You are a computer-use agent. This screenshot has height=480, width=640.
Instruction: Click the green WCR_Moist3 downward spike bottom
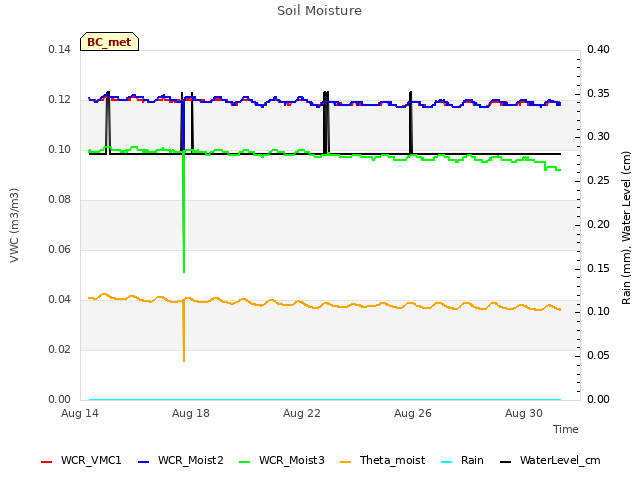pos(184,271)
